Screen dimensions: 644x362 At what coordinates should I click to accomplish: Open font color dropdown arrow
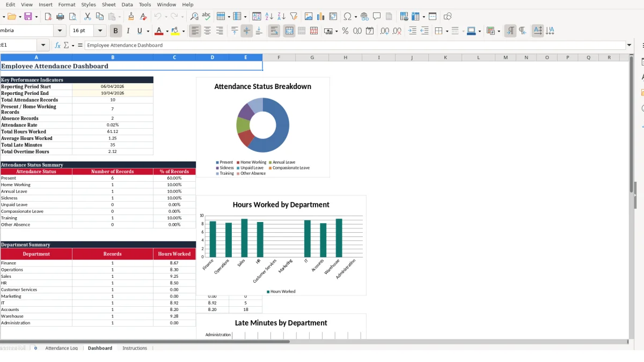point(167,31)
